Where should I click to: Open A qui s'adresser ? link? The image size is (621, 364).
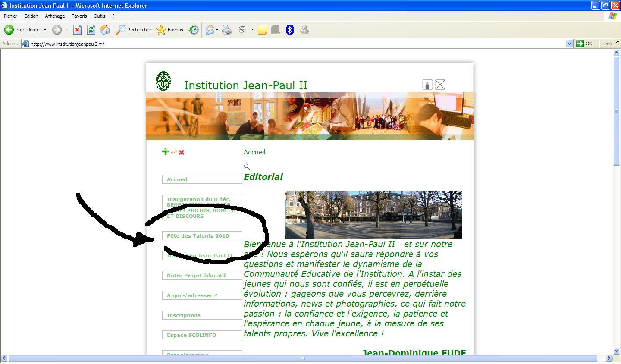(202, 295)
